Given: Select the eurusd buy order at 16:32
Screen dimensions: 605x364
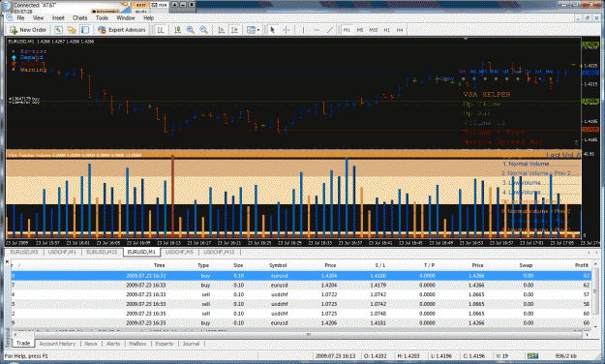Looking at the screenshot, I should pos(301,276).
